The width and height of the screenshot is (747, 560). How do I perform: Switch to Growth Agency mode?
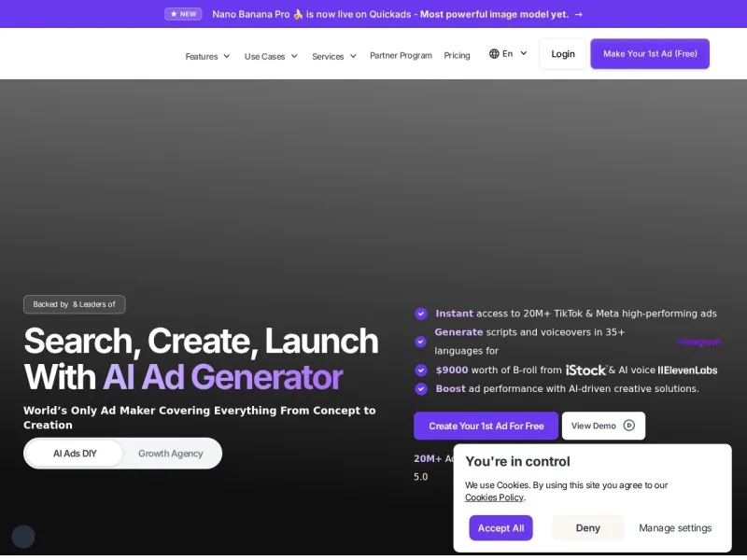tap(171, 454)
